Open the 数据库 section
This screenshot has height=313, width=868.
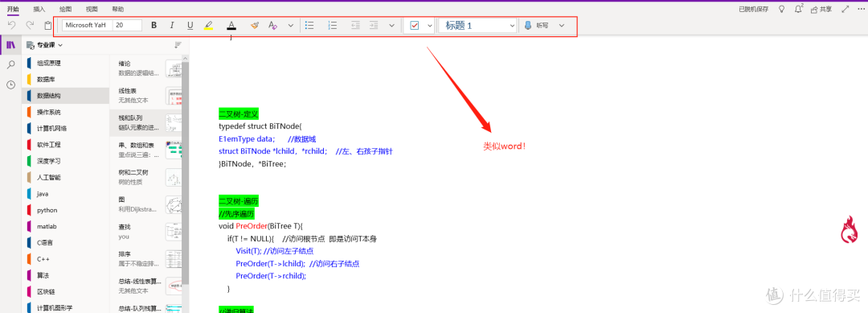point(65,79)
